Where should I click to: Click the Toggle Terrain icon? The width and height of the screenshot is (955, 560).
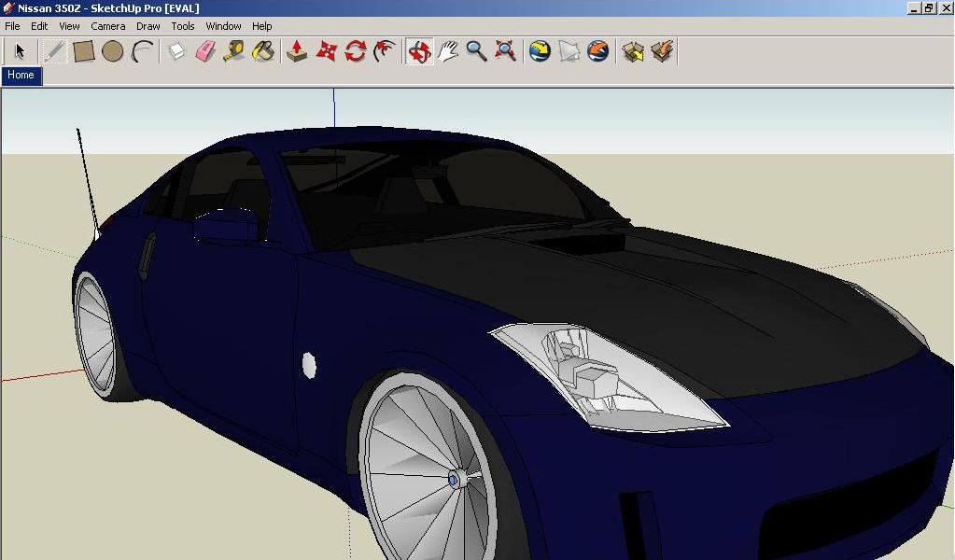tap(569, 51)
